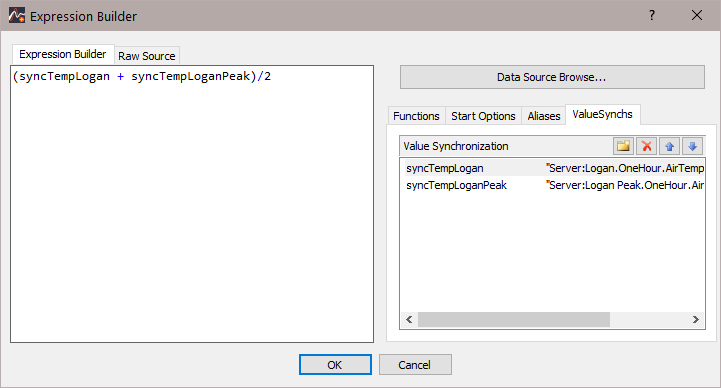Move synch entry up with blue arrow

[670, 146]
